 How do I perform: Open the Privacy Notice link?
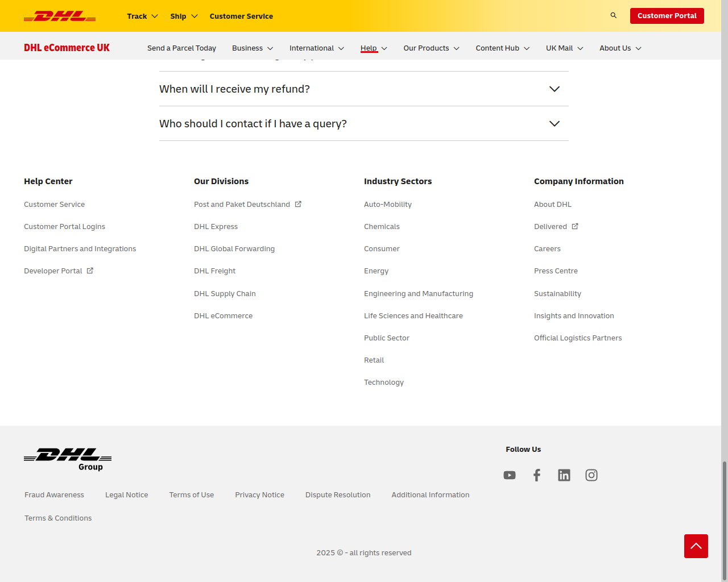pos(260,494)
